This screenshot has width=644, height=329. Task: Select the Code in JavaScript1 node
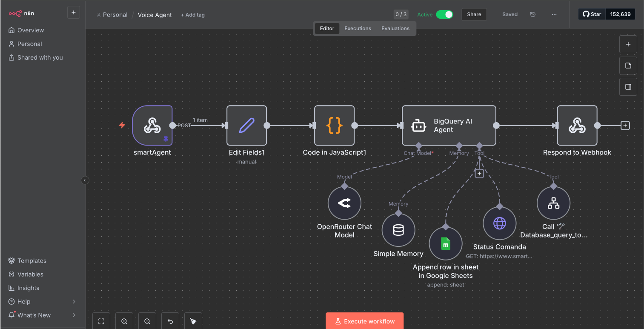[335, 126]
